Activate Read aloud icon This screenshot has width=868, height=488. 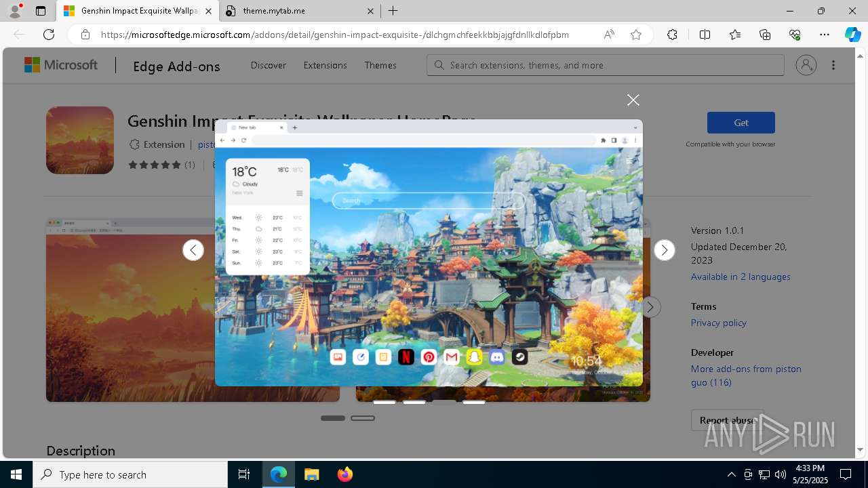(609, 35)
